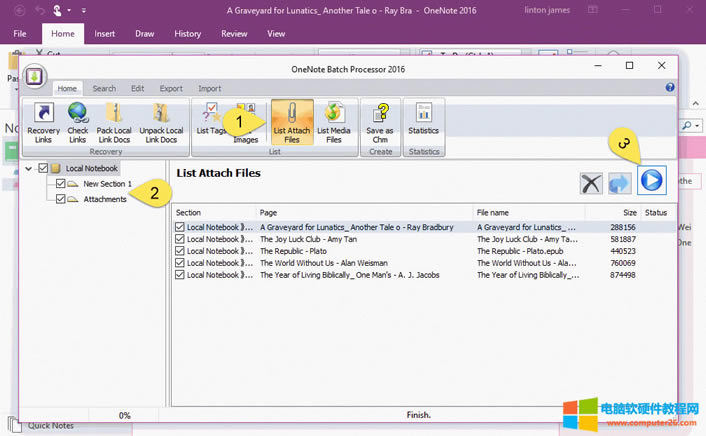The image size is (706, 436).
Task: Toggle the Attachments section checkbox
Action: [x=61, y=199]
